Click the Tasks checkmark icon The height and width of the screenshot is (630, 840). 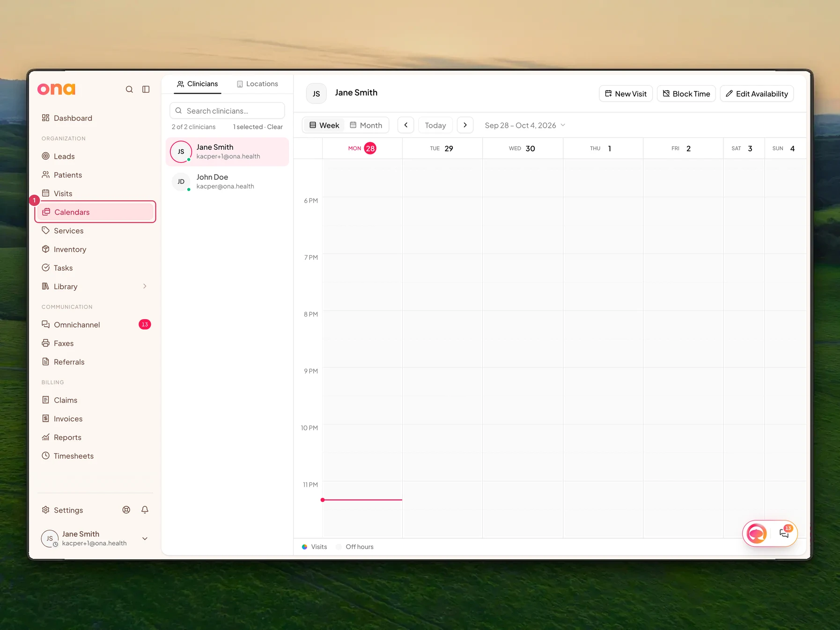pyautogui.click(x=45, y=268)
